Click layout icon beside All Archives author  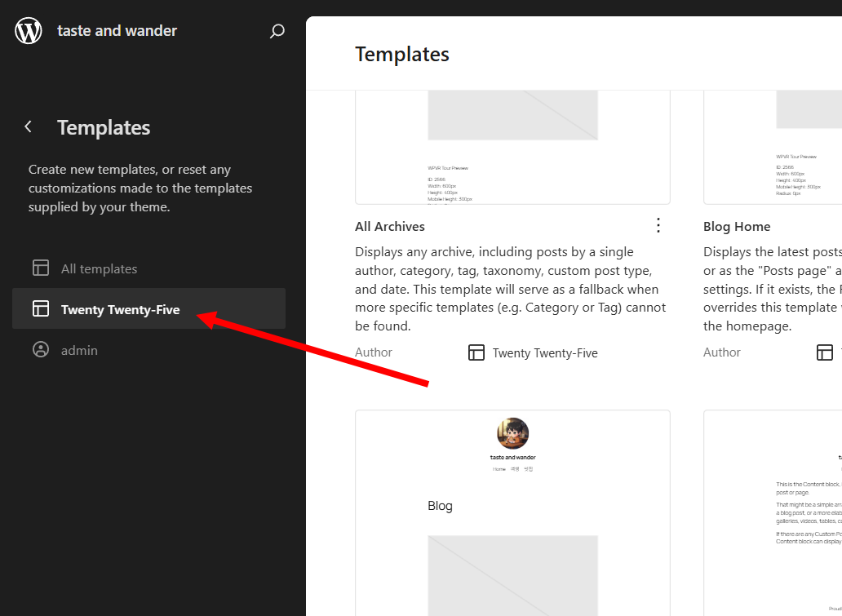point(476,352)
